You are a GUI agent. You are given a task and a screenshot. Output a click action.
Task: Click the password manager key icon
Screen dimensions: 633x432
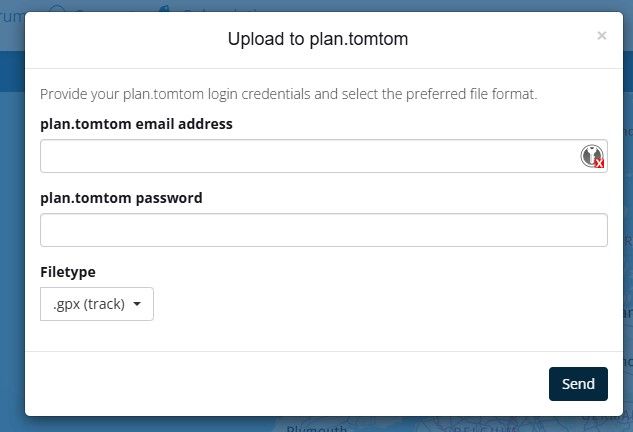tap(592, 156)
